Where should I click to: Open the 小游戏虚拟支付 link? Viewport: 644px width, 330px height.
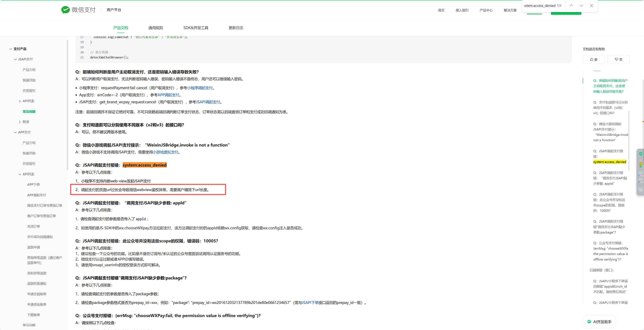click(166, 152)
